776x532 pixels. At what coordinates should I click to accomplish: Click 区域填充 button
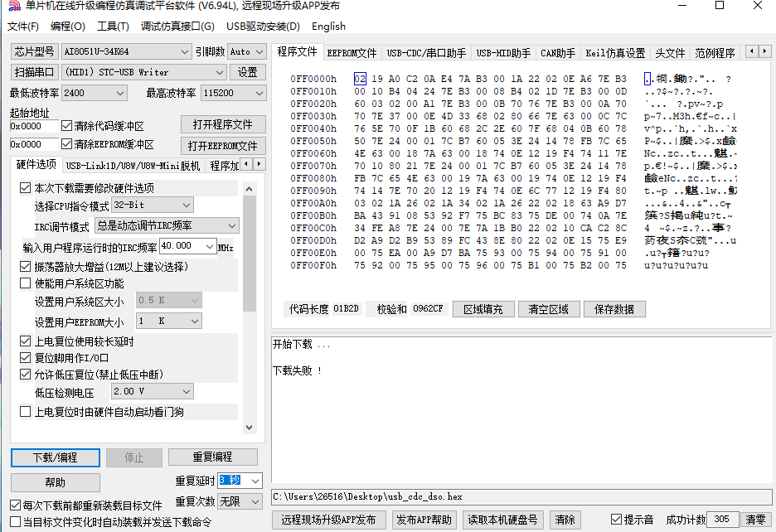click(x=483, y=309)
